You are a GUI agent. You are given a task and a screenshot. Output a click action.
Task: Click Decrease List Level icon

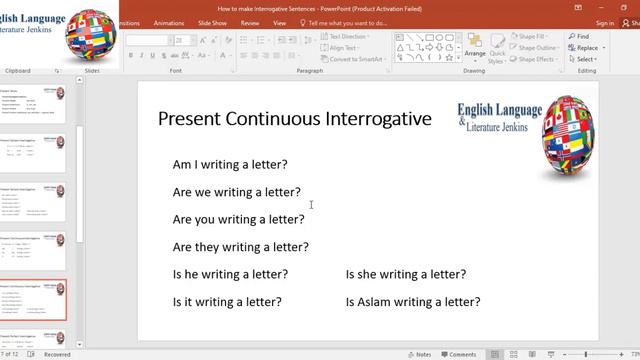click(x=282, y=40)
